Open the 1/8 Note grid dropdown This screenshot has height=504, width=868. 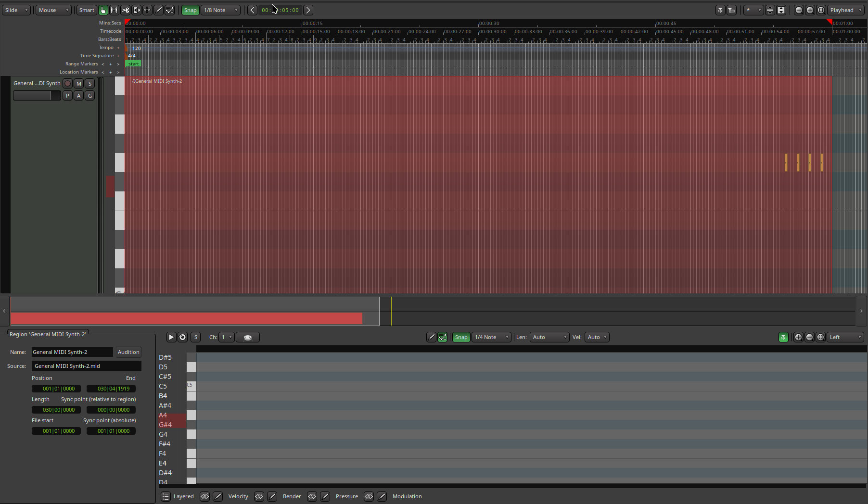click(x=220, y=10)
